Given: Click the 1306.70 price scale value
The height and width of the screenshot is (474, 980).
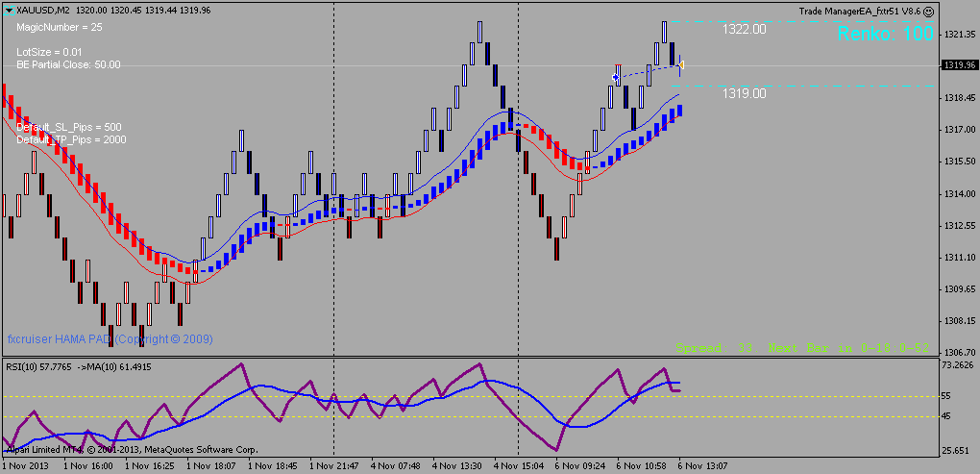Looking at the screenshot, I should [x=960, y=352].
